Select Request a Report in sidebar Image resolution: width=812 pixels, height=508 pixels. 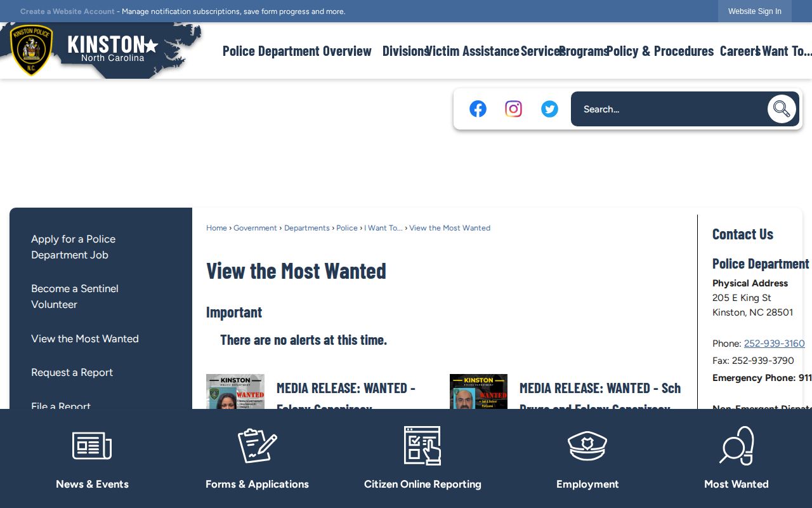pyautogui.click(x=72, y=373)
